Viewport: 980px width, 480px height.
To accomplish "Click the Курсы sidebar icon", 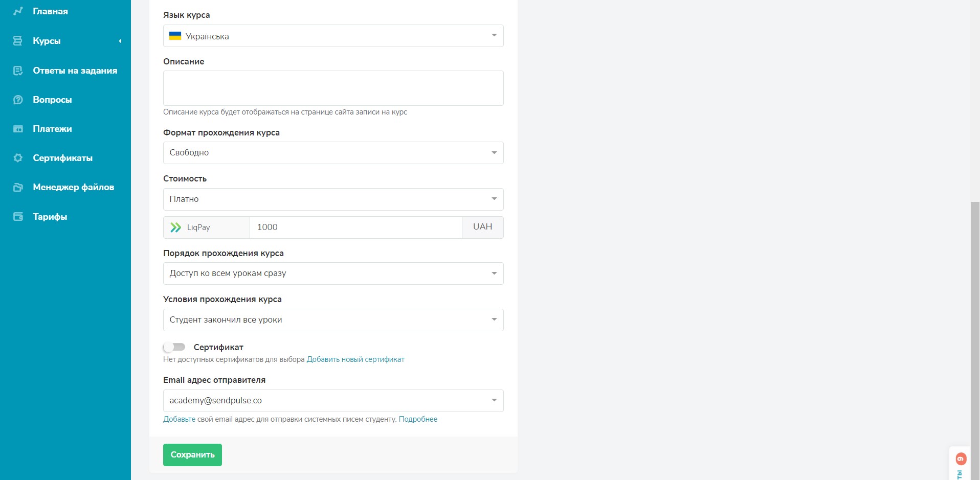I will pyautogui.click(x=18, y=41).
